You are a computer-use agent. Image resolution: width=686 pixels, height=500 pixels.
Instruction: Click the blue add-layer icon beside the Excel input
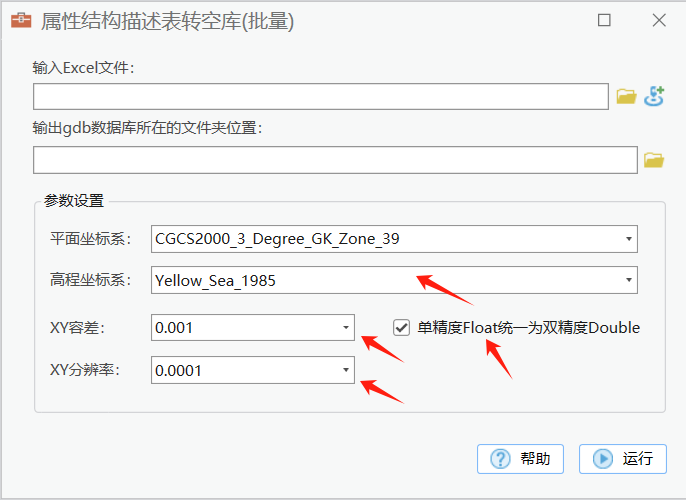coord(654,96)
